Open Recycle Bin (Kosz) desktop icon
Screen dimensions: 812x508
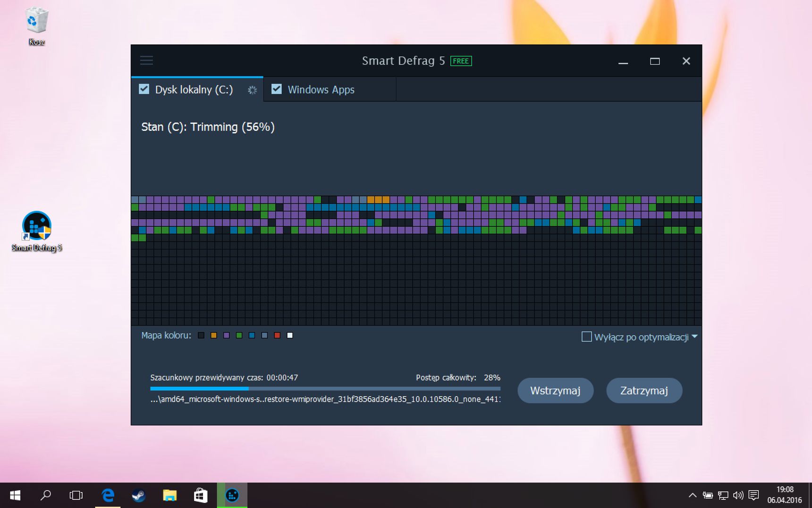click(x=36, y=26)
